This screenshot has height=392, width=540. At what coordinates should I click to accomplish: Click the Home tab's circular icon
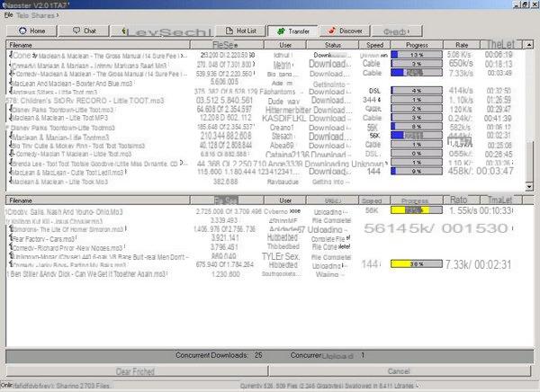22,31
